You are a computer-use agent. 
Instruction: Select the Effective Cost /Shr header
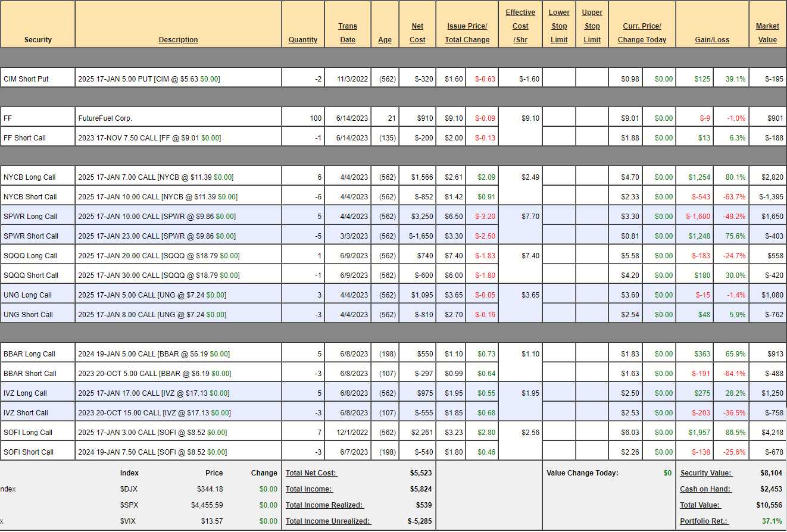tap(520, 26)
